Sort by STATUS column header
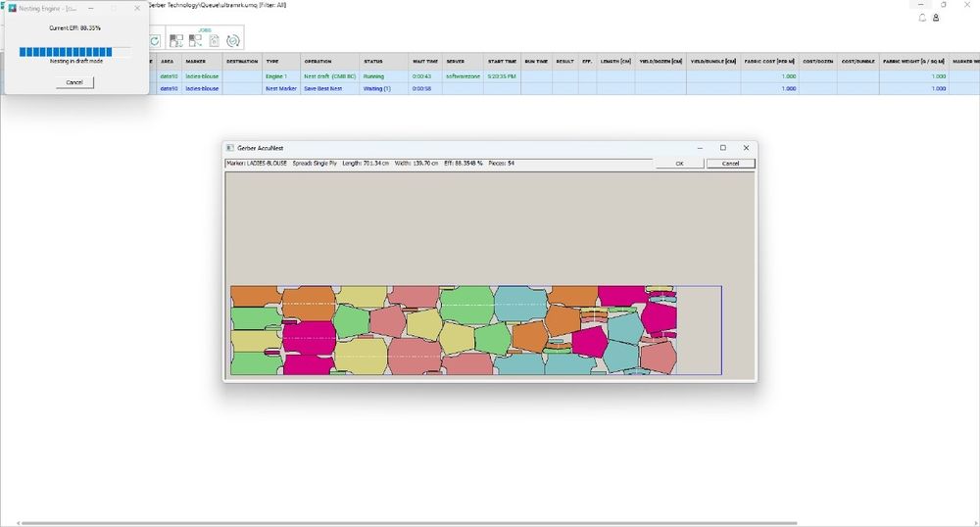The image size is (980, 527). click(x=384, y=61)
